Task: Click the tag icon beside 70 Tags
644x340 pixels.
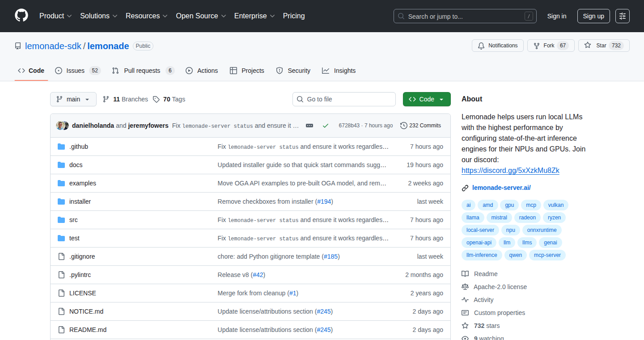Action: [x=156, y=99]
